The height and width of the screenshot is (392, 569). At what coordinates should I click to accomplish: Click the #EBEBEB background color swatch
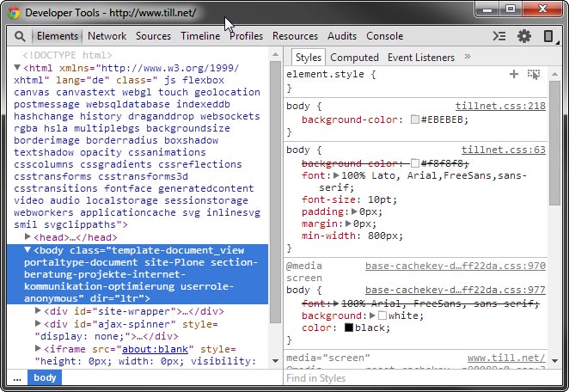click(x=415, y=119)
